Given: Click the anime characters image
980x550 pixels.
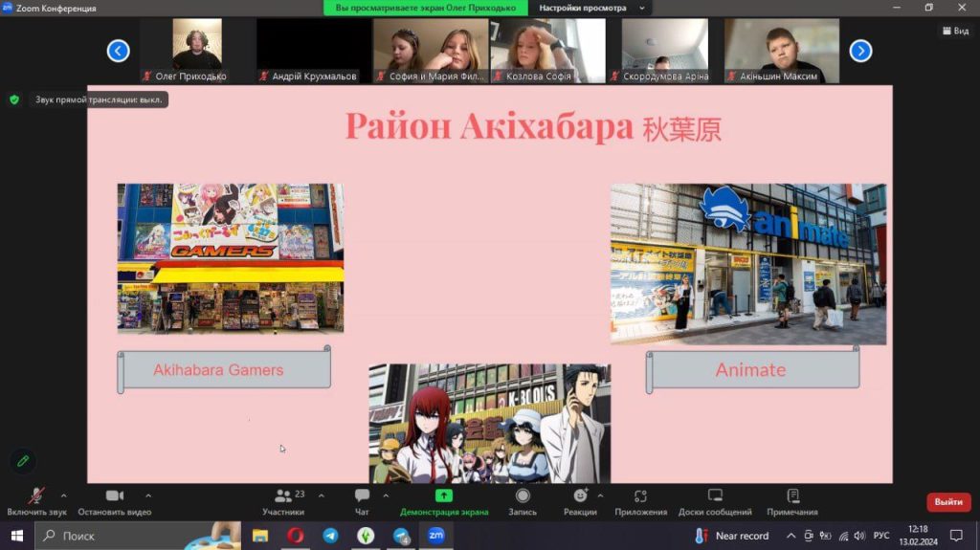Looking at the screenshot, I should [x=489, y=423].
